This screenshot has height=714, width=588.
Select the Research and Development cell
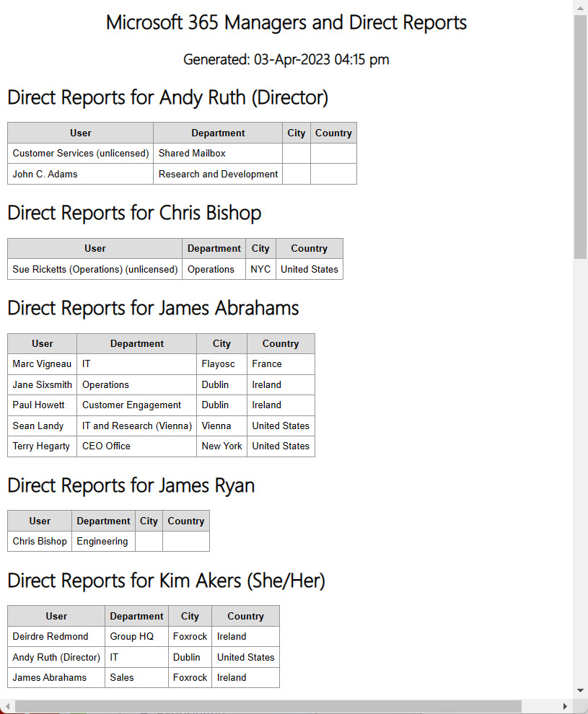coord(218,174)
